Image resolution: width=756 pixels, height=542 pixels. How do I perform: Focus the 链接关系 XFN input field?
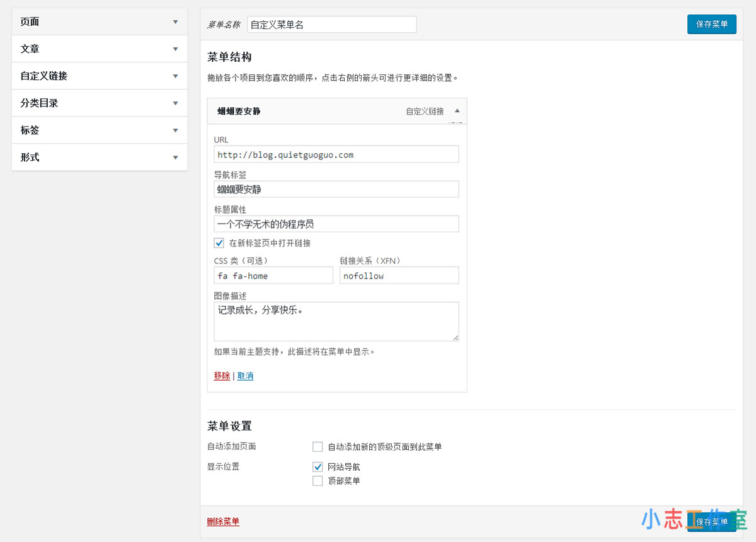coord(399,275)
